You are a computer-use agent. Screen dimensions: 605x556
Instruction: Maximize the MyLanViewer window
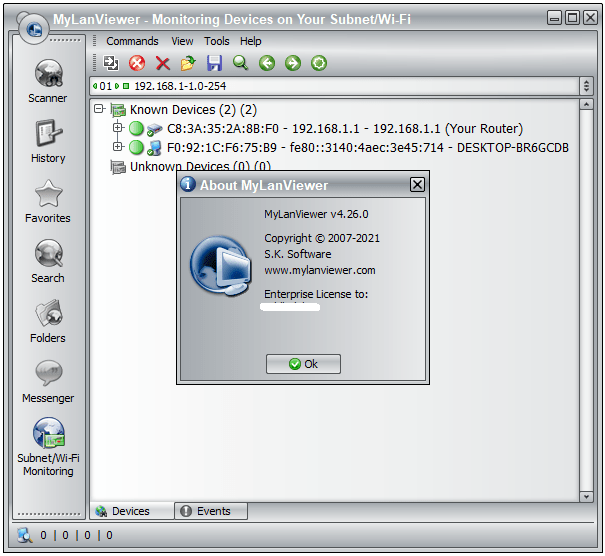click(573, 18)
